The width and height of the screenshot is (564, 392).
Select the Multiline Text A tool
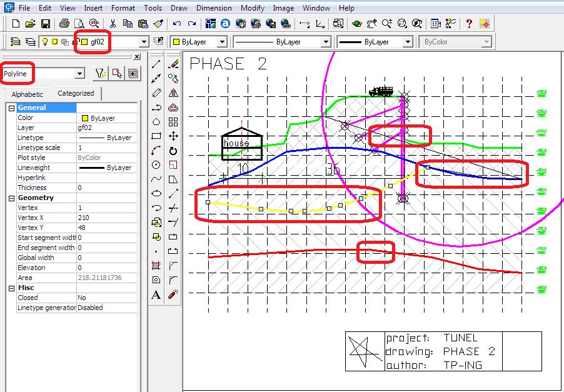tap(156, 294)
